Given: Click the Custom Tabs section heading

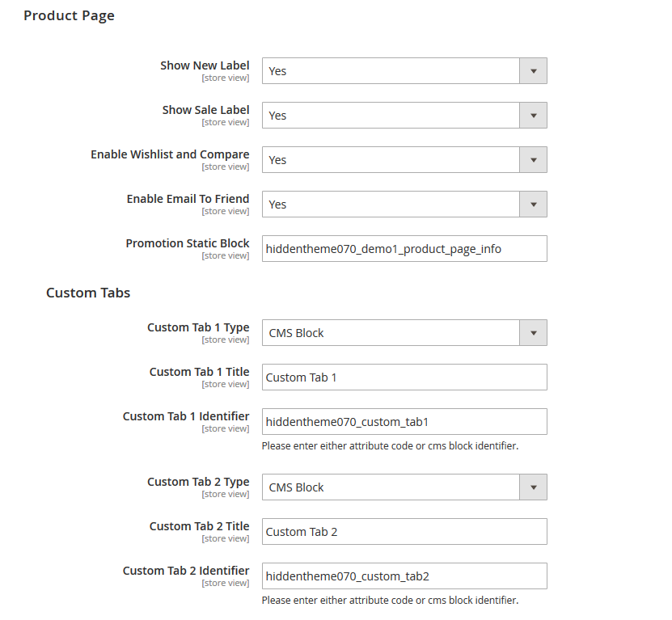Looking at the screenshot, I should tap(88, 293).
